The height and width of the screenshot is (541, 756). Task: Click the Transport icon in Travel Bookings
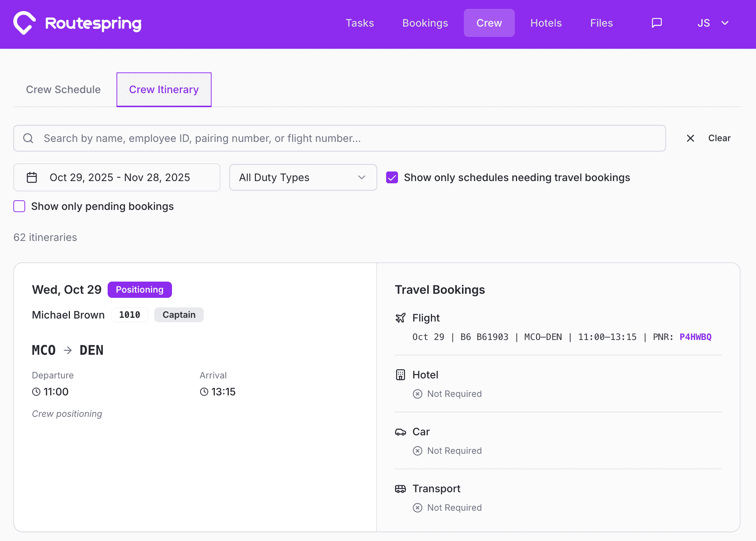click(401, 488)
